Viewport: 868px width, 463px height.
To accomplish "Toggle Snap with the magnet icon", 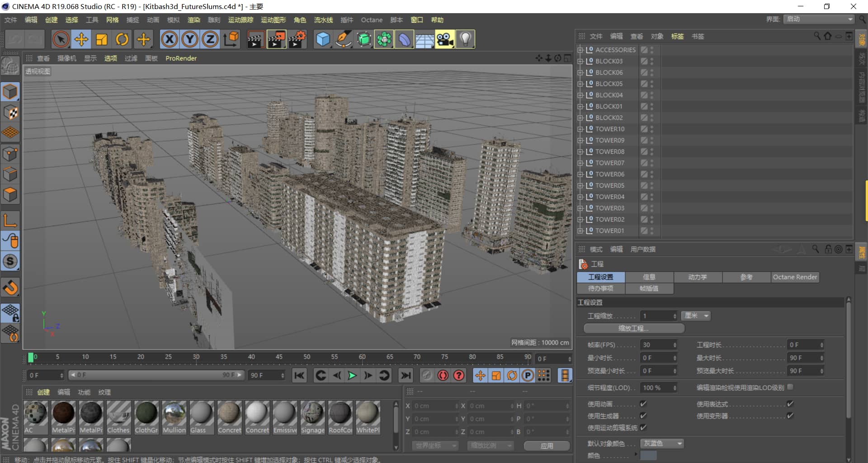I will pyautogui.click(x=10, y=287).
